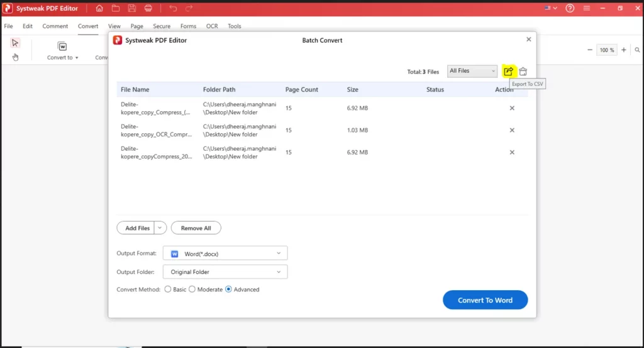Select the Moderate convert method
The width and height of the screenshot is (644, 348).
(x=192, y=290)
